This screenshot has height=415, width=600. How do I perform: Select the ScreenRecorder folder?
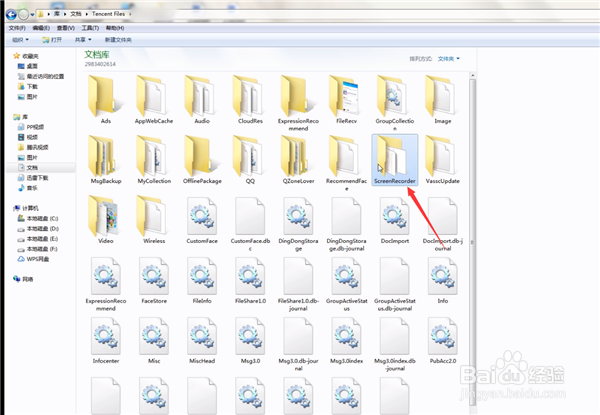(395, 160)
